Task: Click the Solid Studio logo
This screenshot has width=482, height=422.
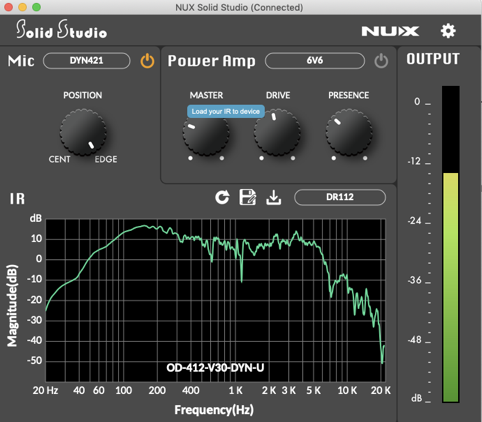Action: (x=61, y=29)
